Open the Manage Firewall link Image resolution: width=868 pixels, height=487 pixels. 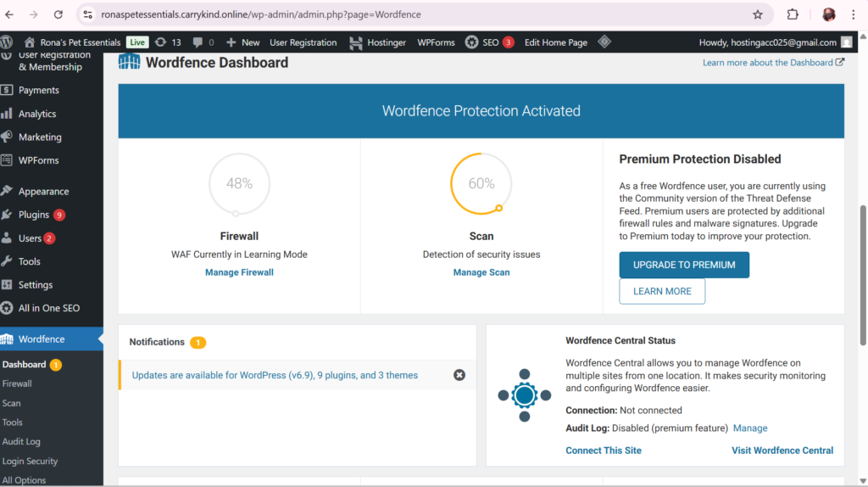239,272
